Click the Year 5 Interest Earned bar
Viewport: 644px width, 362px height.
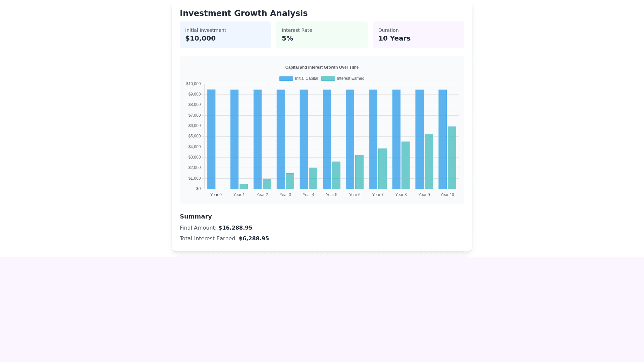336,175
